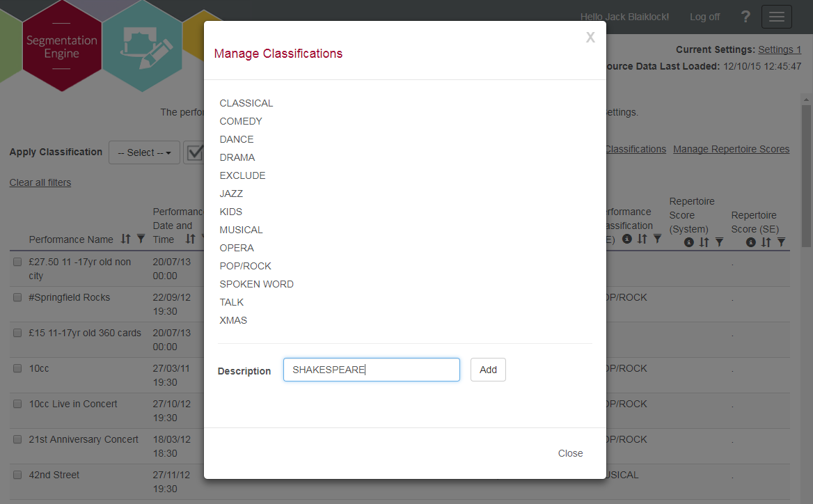Open the hamburger navigation menu
The height and width of the screenshot is (504, 813).
click(776, 17)
